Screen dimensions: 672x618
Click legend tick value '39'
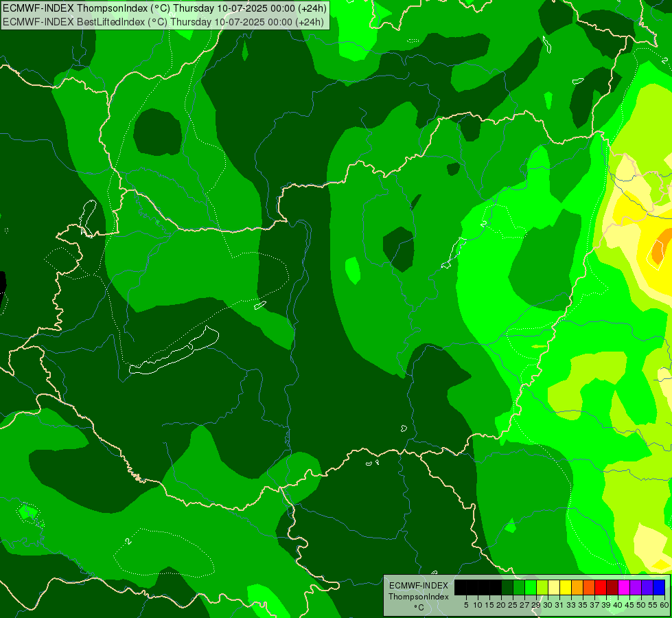click(x=606, y=605)
